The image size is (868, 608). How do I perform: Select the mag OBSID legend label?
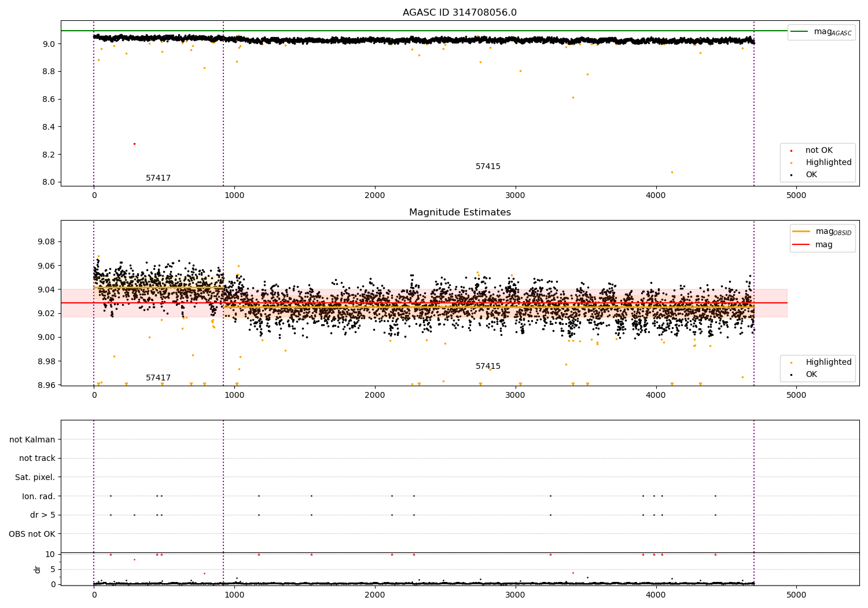[x=833, y=232]
